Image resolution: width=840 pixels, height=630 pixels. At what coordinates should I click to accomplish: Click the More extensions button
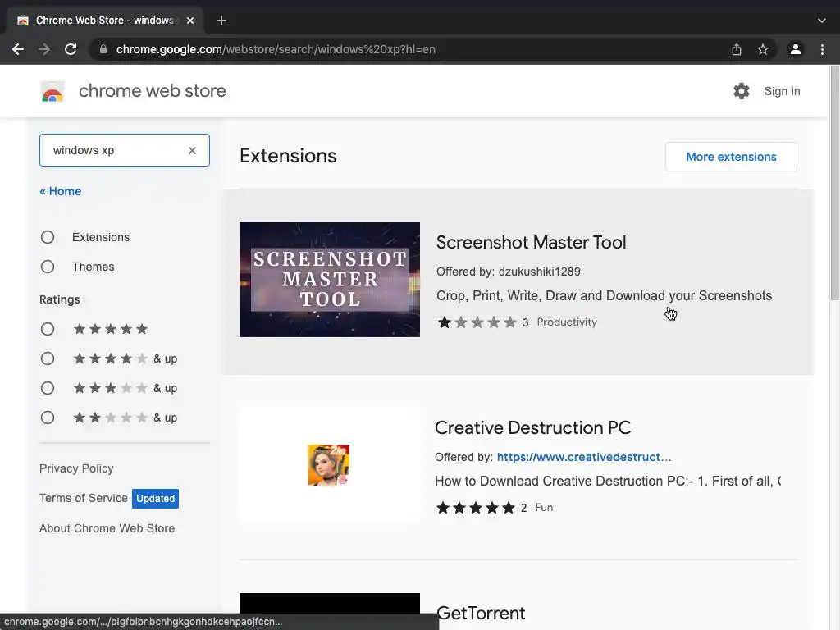click(x=731, y=157)
